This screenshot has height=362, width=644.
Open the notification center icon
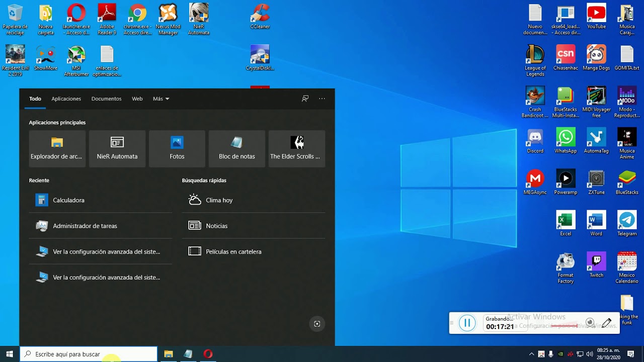(x=631, y=354)
